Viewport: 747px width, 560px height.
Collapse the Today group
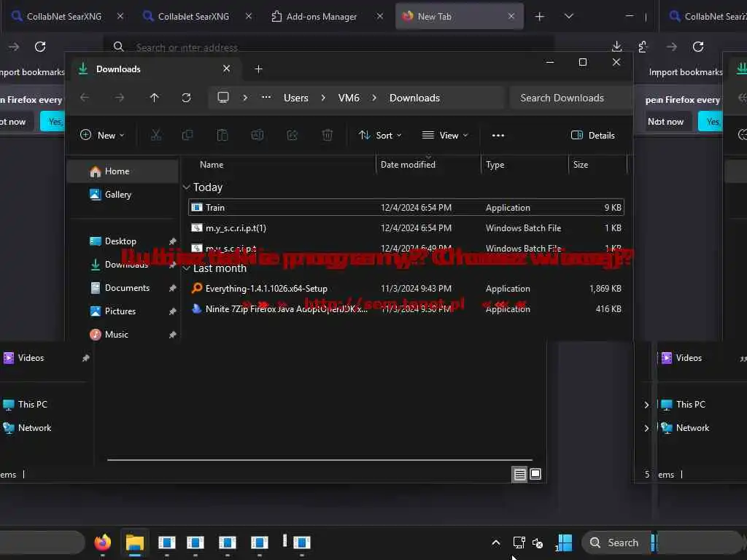pyautogui.click(x=186, y=187)
